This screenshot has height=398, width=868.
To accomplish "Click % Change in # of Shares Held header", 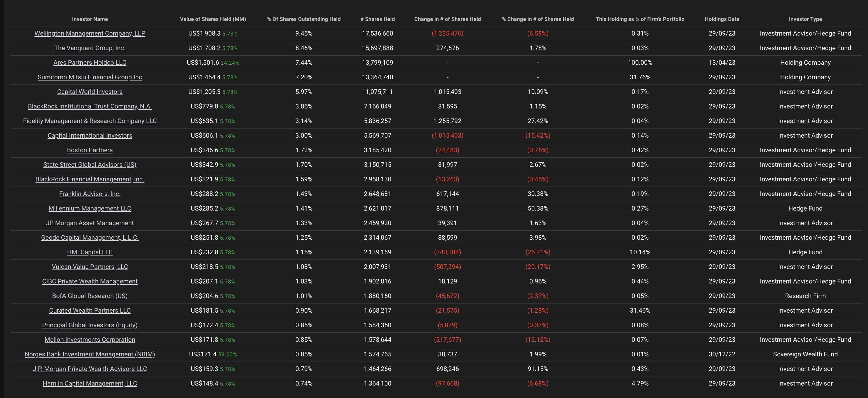I will (538, 19).
